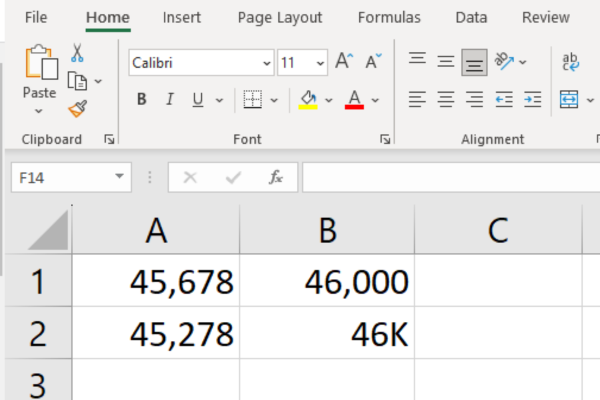The height and width of the screenshot is (400, 600).
Task: Switch to the Insert tab
Action: click(x=181, y=18)
